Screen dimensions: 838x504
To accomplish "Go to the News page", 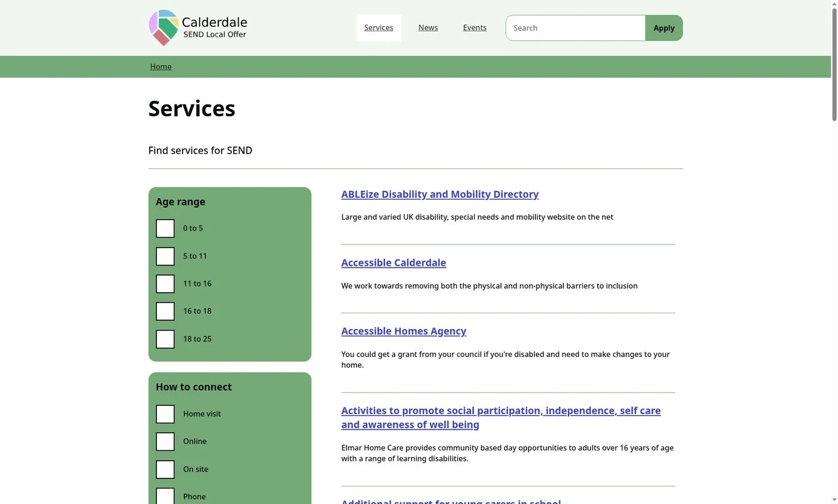I will point(428,28).
